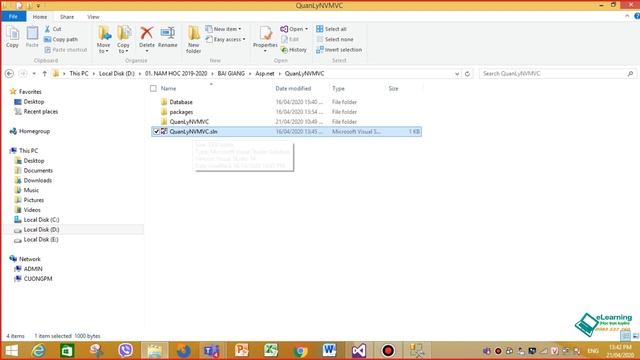Sort files by Date modified column
Screen dimensions: 640x360
[x=293, y=88]
